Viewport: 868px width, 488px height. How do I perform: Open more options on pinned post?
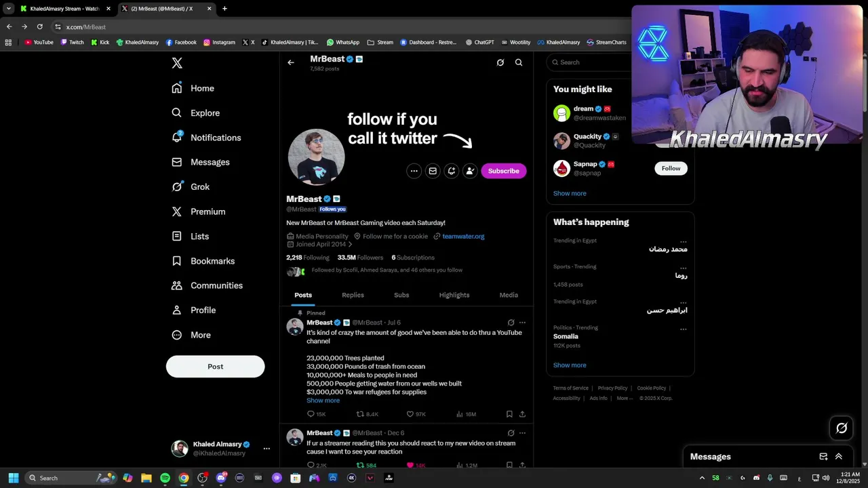pyautogui.click(x=522, y=323)
